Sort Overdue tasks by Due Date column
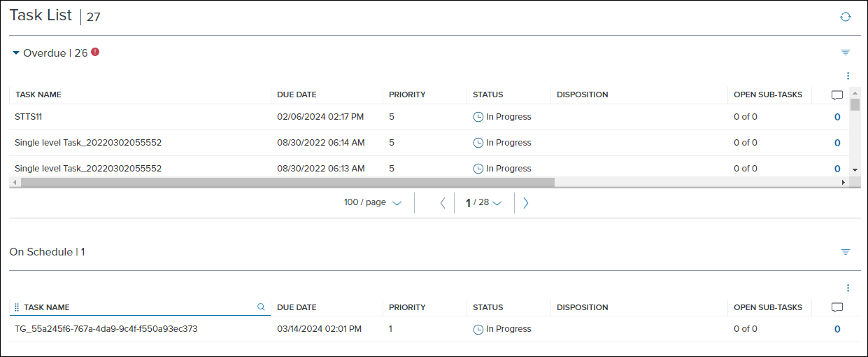This screenshot has width=868, height=357. (x=297, y=94)
